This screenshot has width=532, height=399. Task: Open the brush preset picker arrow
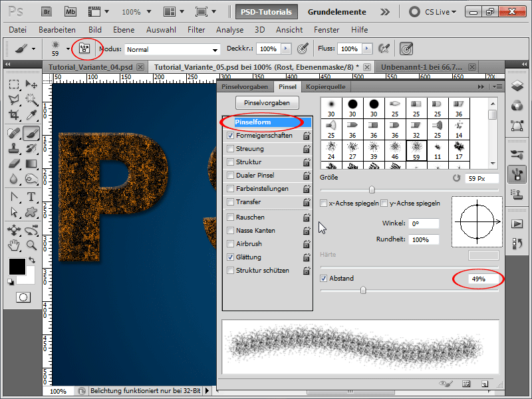[x=68, y=49]
